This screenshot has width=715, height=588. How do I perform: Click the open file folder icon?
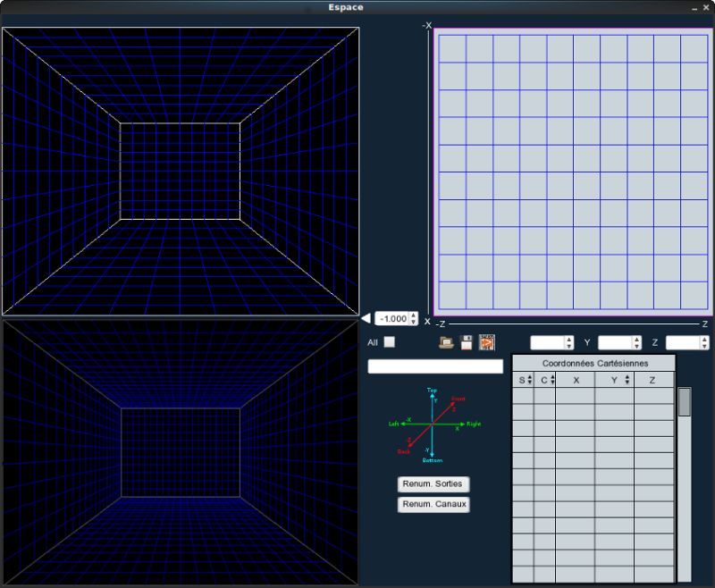pos(445,342)
